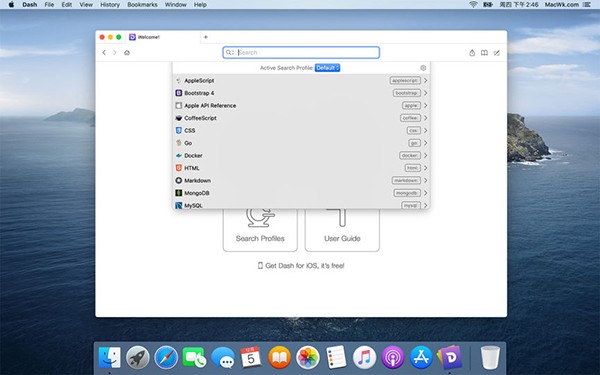Image resolution: width=600 pixels, height=375 pixels.
Task: Go back with the left chevron button
Action: coord(104,52)
